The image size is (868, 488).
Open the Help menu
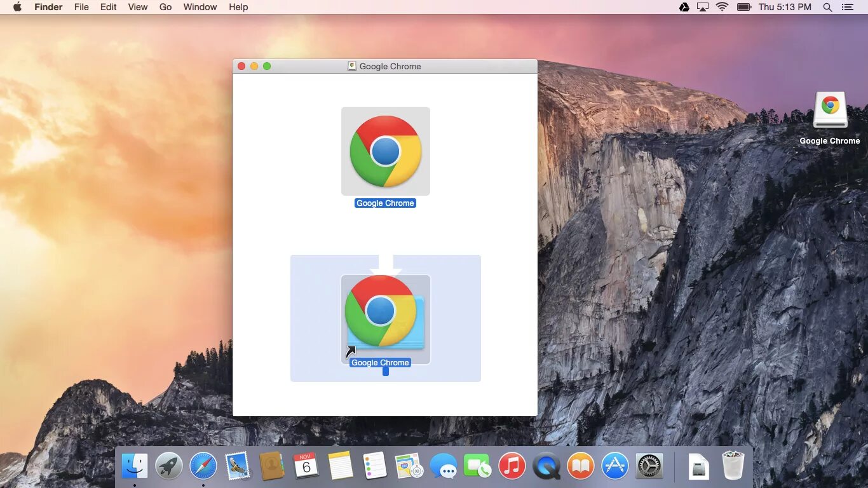pos(238,7)
